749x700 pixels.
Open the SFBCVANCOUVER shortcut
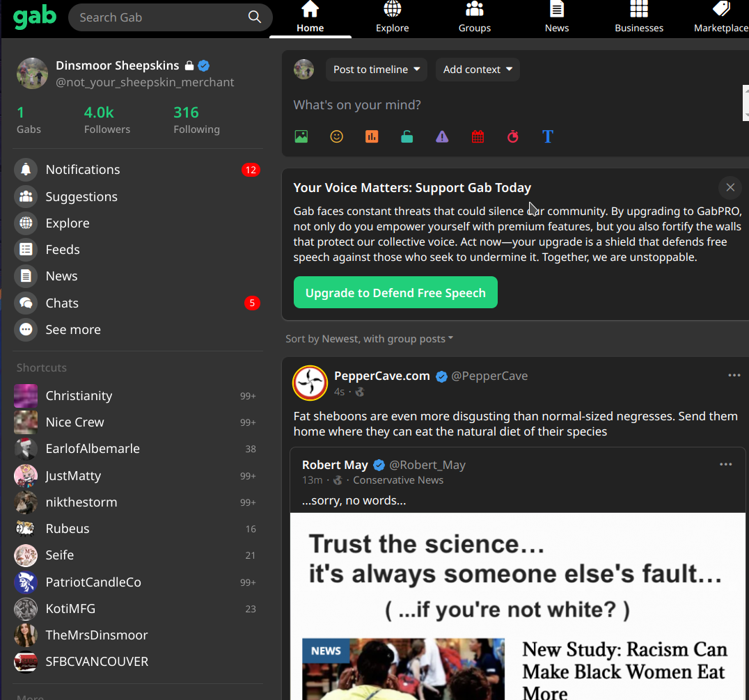(138, 662)
